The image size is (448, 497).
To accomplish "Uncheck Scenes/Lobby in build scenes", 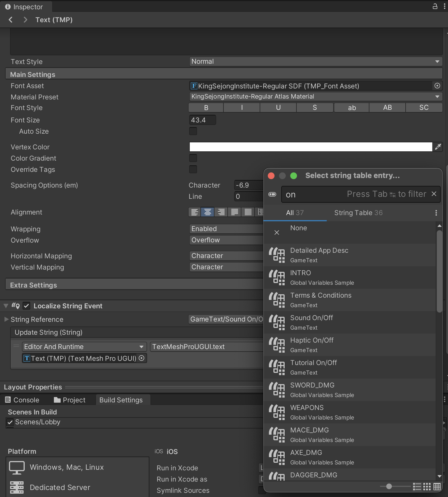I will [x=10, y=422].
